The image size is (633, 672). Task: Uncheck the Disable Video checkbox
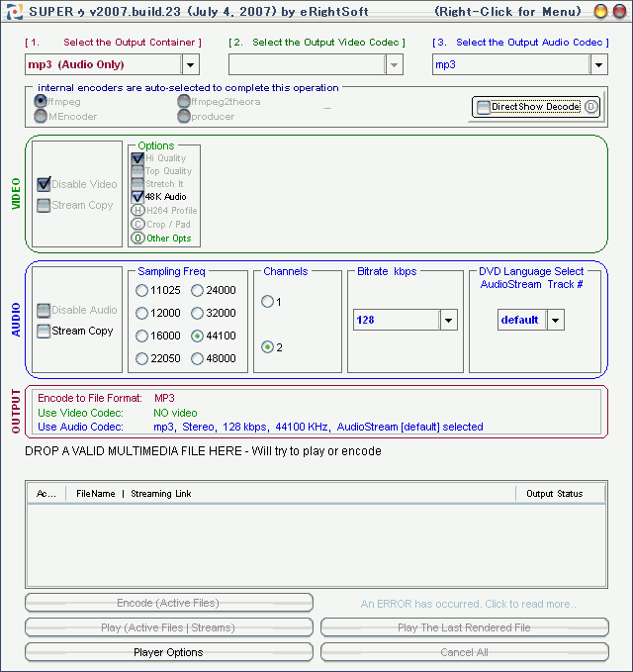(44, 184)
